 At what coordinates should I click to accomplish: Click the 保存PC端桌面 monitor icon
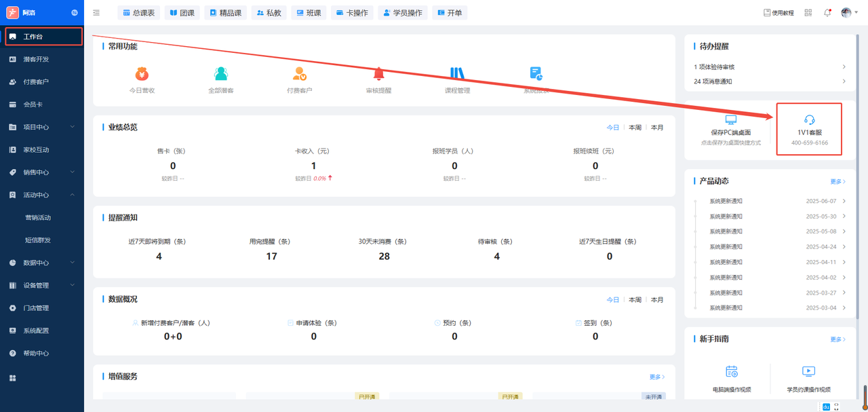coord(730,120)
